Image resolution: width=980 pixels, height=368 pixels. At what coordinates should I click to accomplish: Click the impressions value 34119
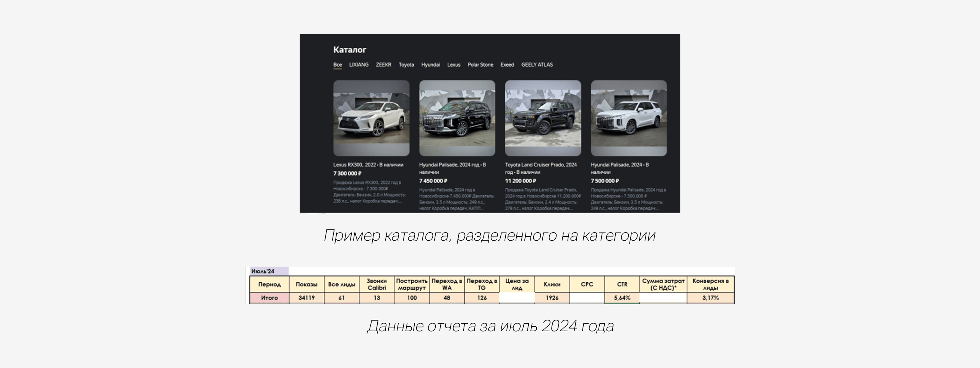(307, 298)
